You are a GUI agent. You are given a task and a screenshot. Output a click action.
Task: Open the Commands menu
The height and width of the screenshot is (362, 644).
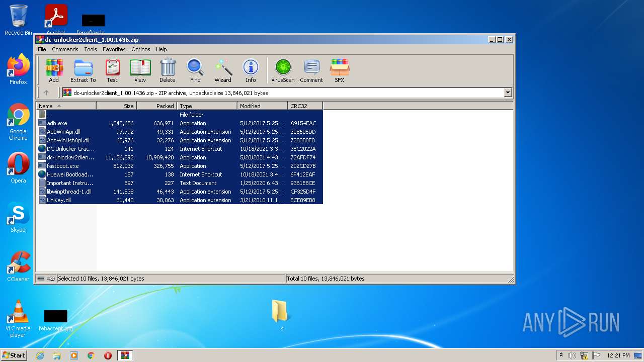(65, 49)
